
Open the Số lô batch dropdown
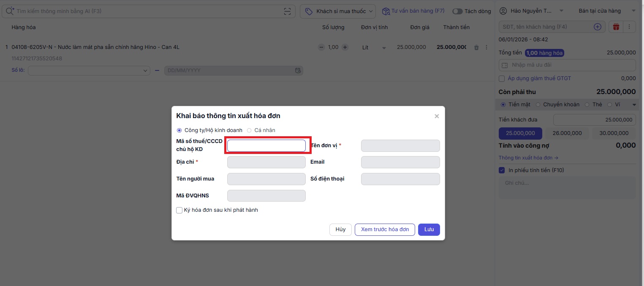click(x=89, y=70)
